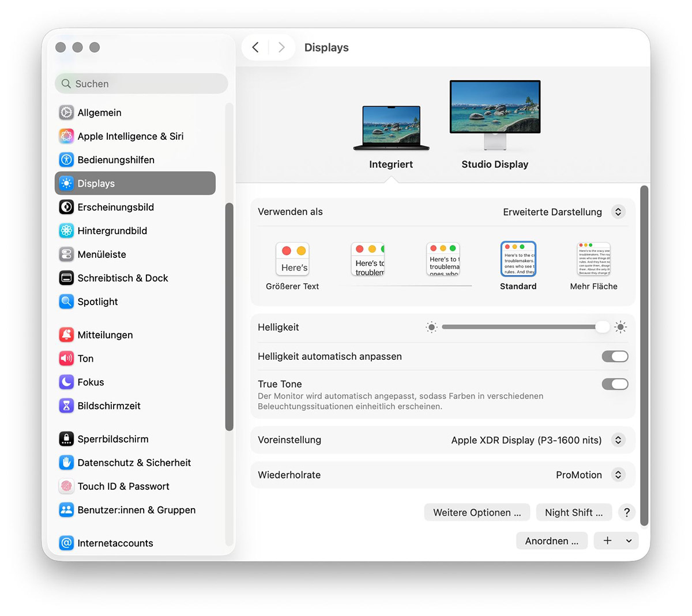Open the Erscheinungsbild icon
The image size is (692, 616).
pos(66,207)
